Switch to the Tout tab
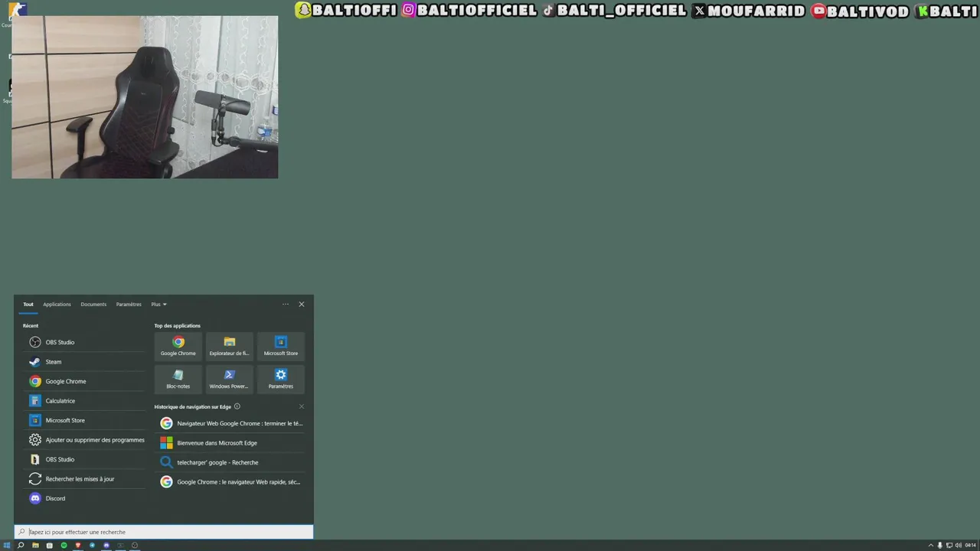The height and width of the screenshot is (551, 980). [x=28, y=304]
